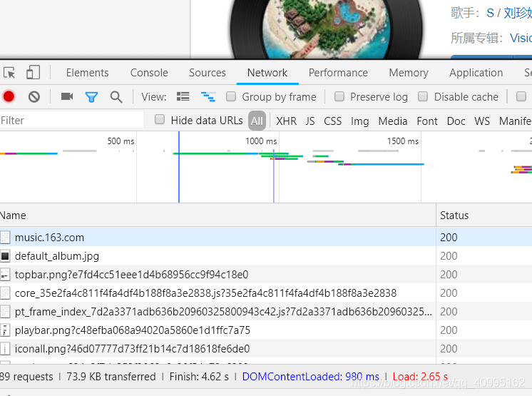Click file icon beside music.163.com

5,237
